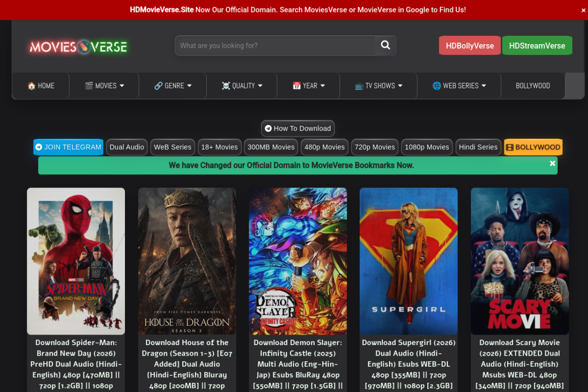The image size is (588, 392).
Task: Open Download Supergirl (2026) title link
Action: [x=409, y=364]
